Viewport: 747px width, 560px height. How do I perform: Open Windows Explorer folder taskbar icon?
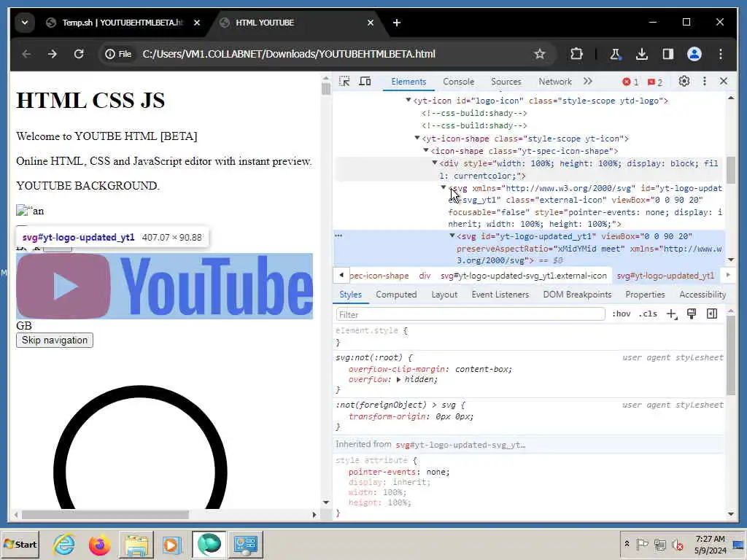pos(136,544)
